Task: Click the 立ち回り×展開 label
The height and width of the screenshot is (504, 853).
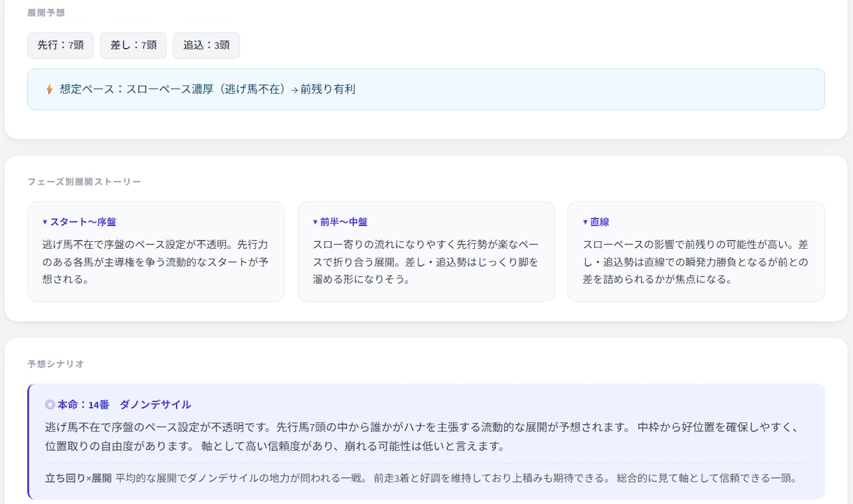Action: click(78, 479)
